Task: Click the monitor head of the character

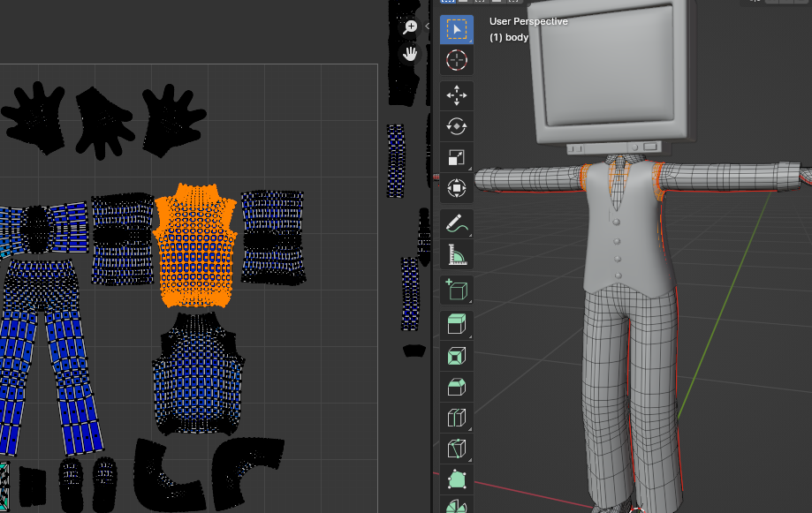Action: [x=612, y=72]
